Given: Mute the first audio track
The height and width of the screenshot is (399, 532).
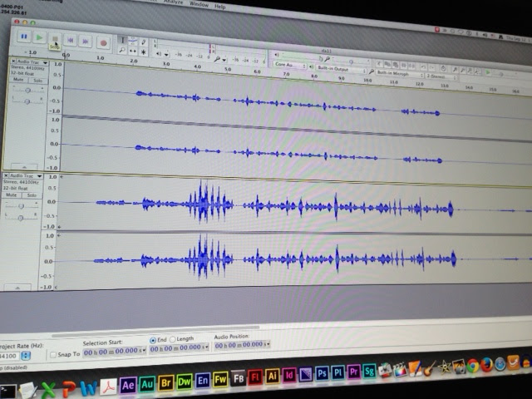Looking at the screenshot, I should tap(18, 80).
